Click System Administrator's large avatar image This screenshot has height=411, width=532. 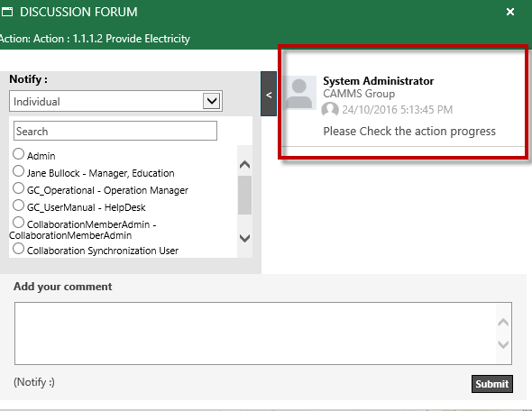pyautogui.click(x=299, y=93)
